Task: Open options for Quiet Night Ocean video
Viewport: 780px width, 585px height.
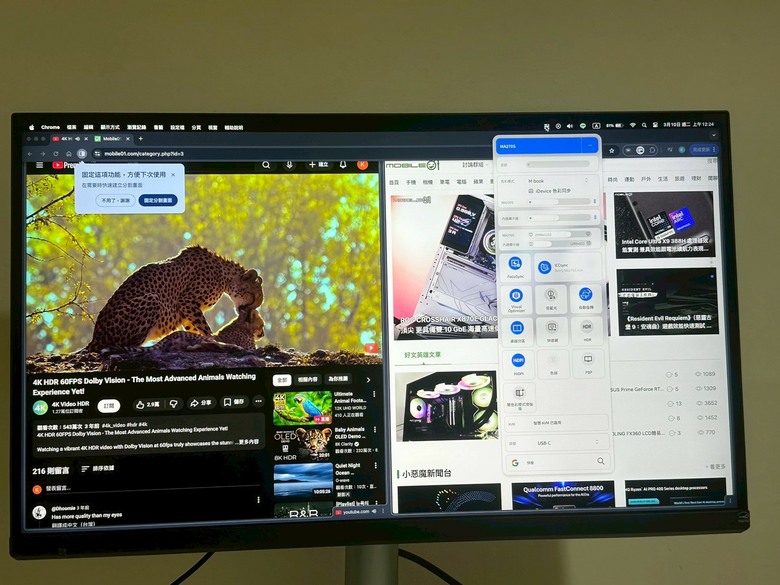Action: [x=376, y=466]
